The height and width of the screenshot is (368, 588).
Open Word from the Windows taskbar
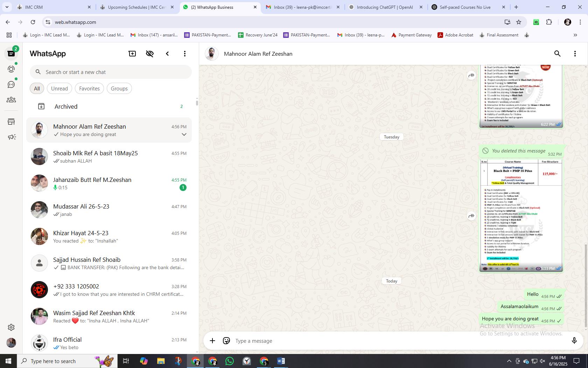click(x=281, y=361)
